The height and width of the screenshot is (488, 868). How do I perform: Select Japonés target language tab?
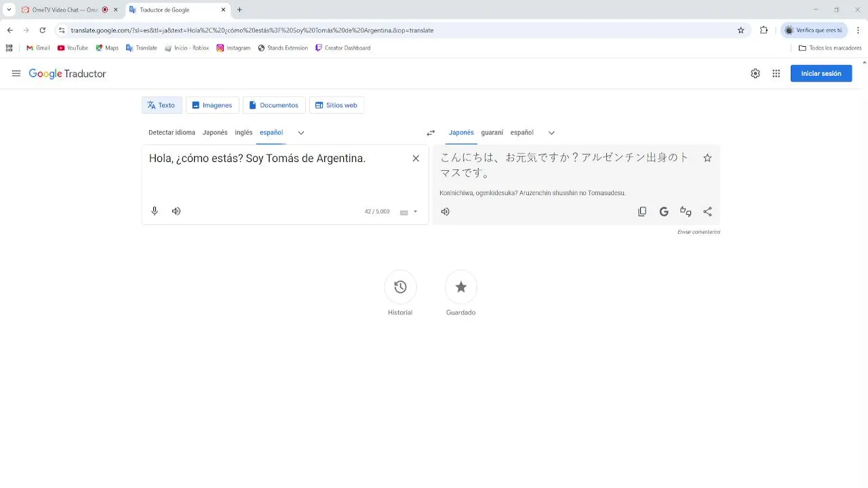click(461, 133)
